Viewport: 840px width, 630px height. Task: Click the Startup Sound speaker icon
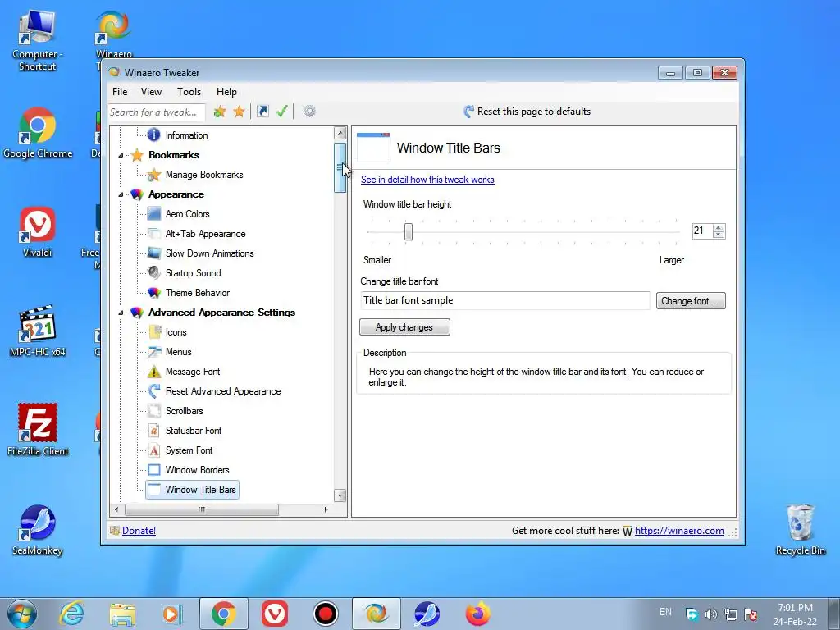[x=153, y=272]
